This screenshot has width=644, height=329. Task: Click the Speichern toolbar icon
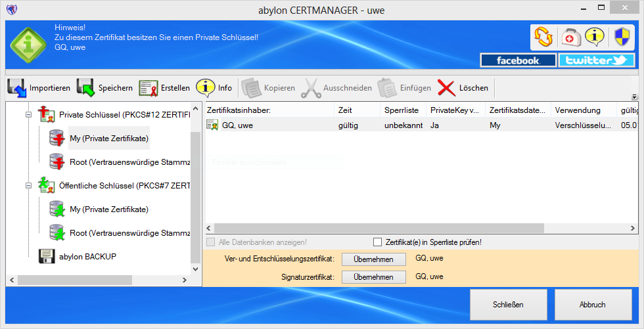tap(86, 88)
